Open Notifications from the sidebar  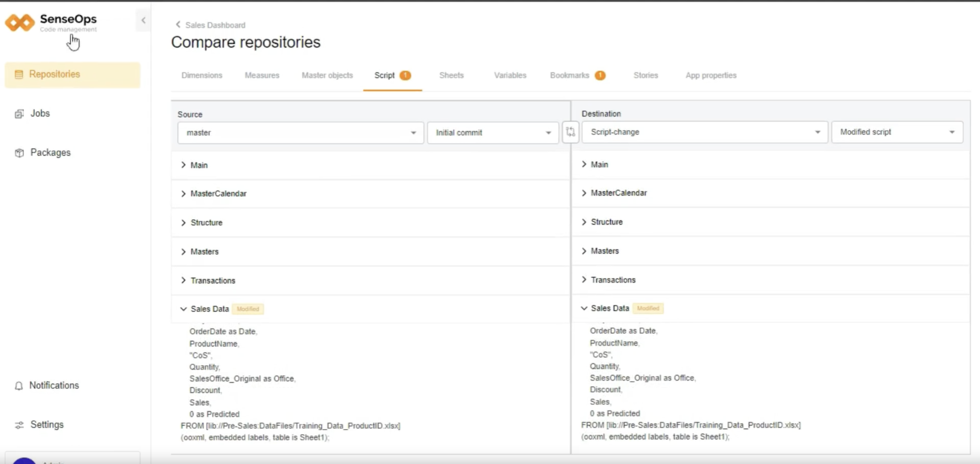(x=54, y=385)
